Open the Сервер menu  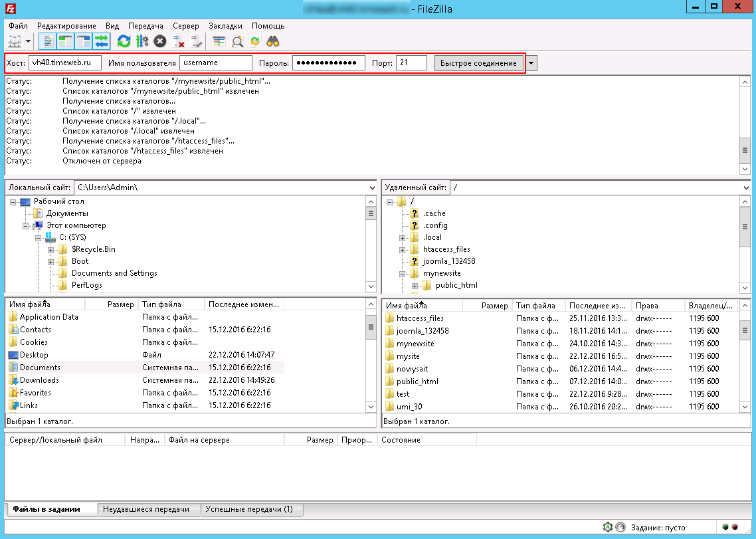(185, 25)
